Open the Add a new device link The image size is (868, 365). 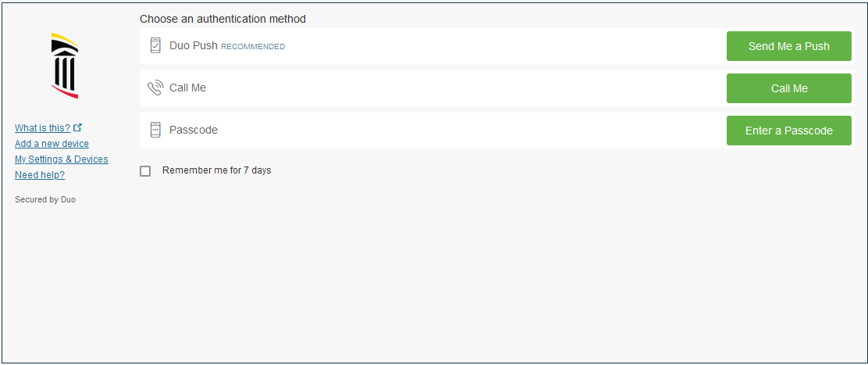pyautogui.click(x=52, y=144)
